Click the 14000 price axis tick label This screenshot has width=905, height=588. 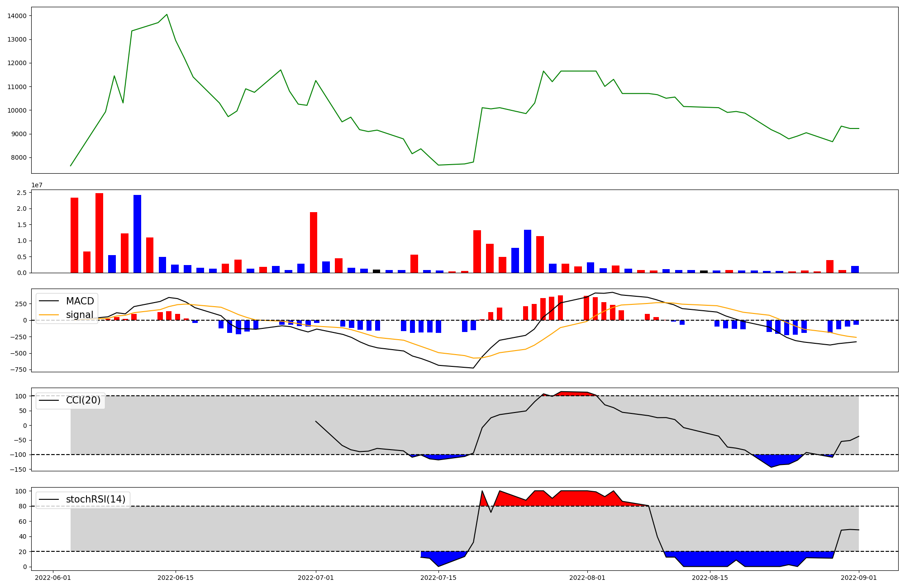[17, 16]
